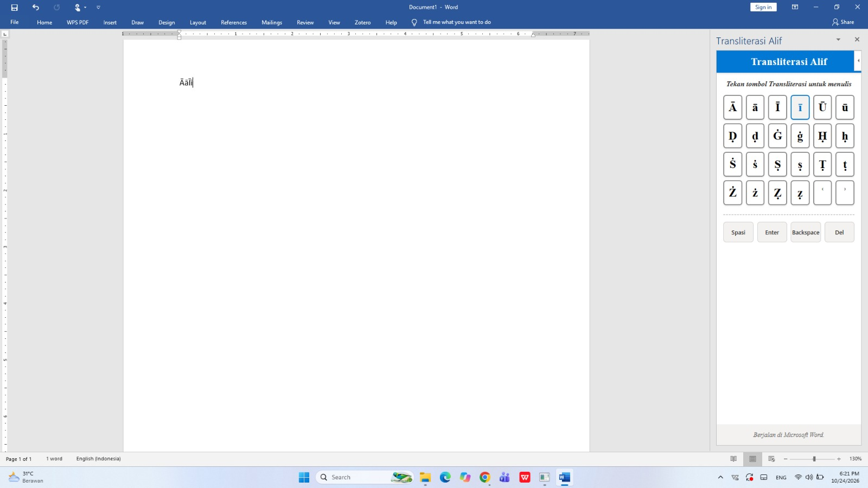868x488 pixels.
Task: Open Google Chrome from the taskbar
Action: pos(485,478)
